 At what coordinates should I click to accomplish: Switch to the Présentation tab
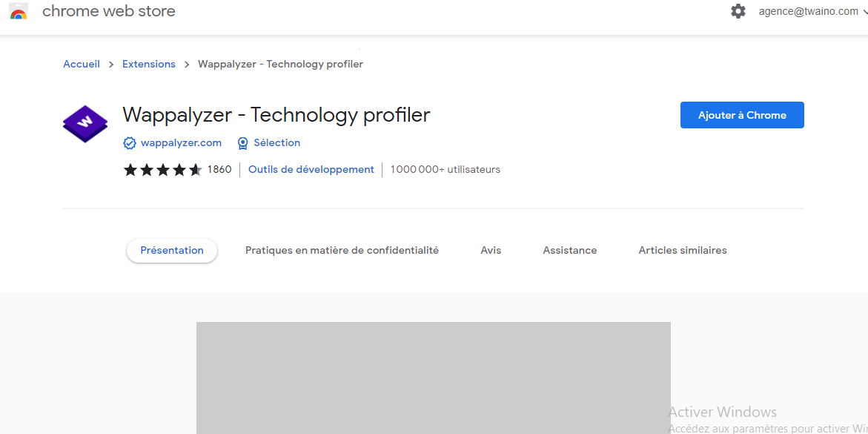click(x=172, y=251)
